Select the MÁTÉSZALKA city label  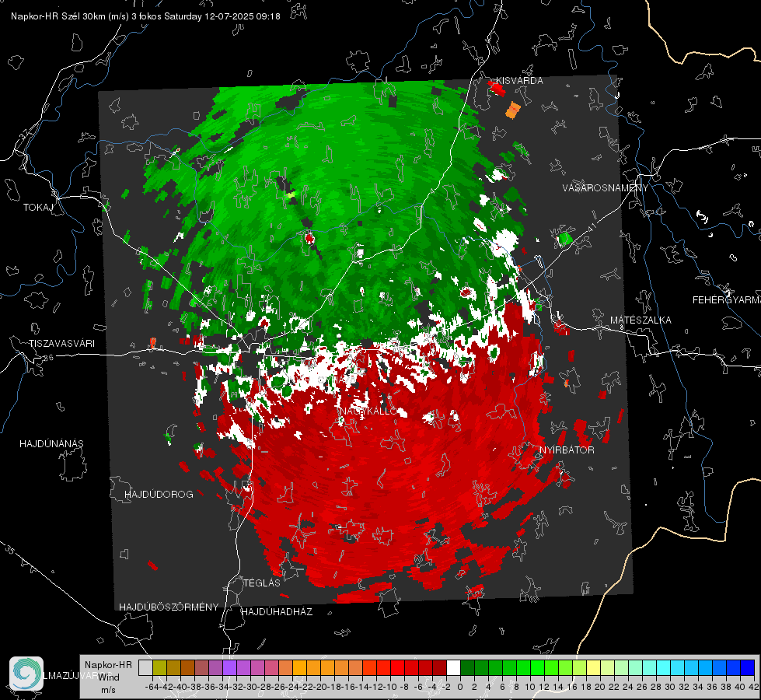tap(641, 320)
